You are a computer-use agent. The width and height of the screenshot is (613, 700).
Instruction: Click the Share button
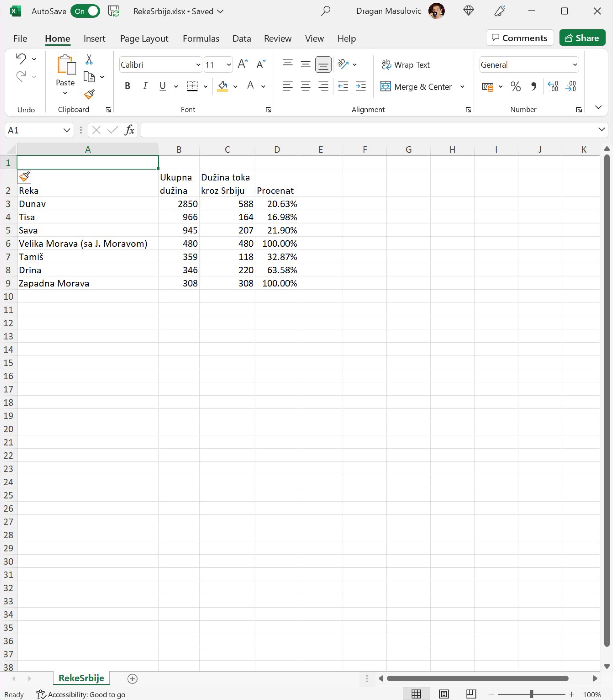(582, 38)
